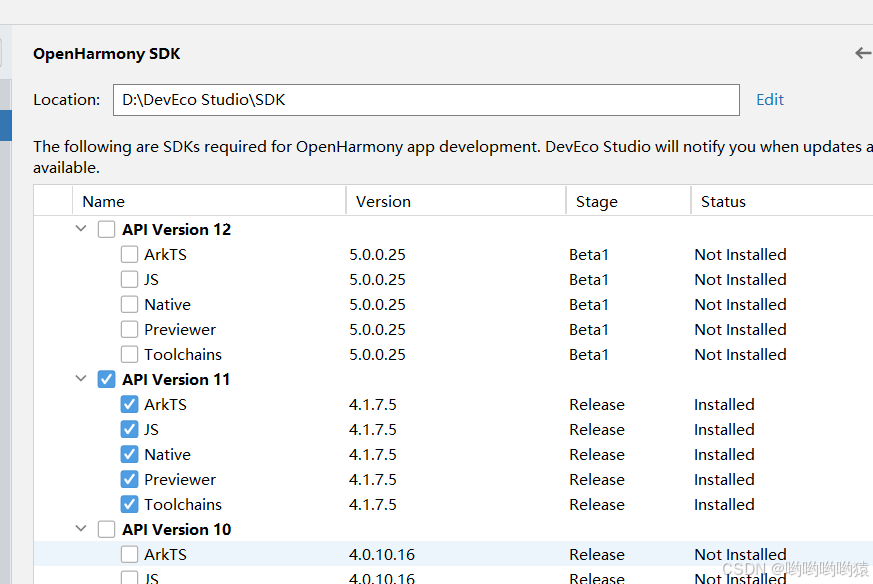
Task: Sort by the Version column header
Action: point(383,202)
